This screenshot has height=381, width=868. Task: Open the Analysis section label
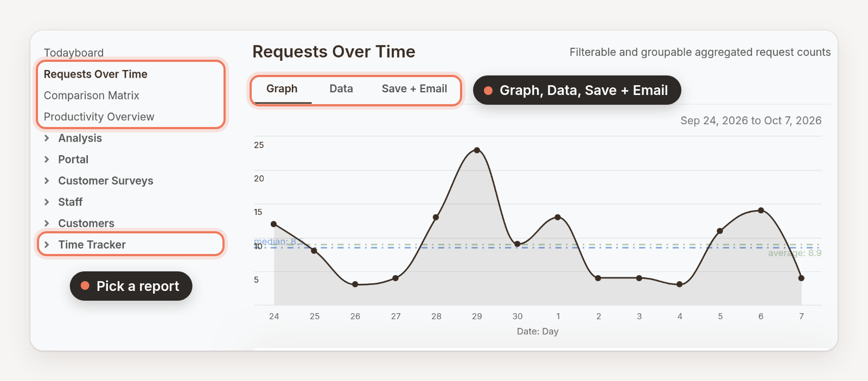point(80,138)
